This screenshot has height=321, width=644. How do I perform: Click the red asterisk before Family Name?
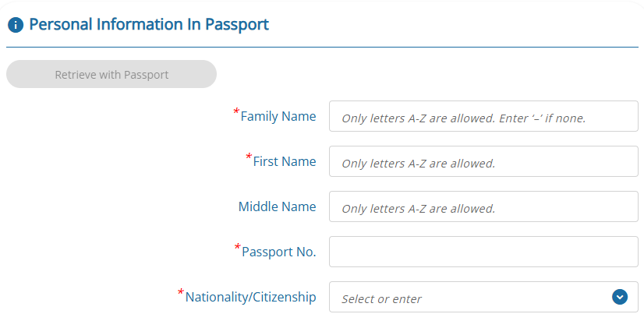(x=236, y=113)
